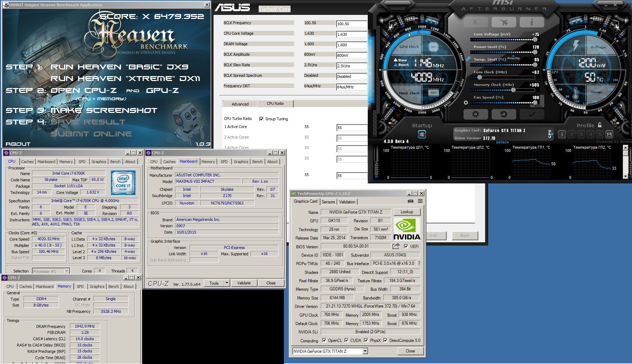The image size is (632, 364).
Task: Click the BIOS share/export icon in GPU-Z
Action: point(396,246)
